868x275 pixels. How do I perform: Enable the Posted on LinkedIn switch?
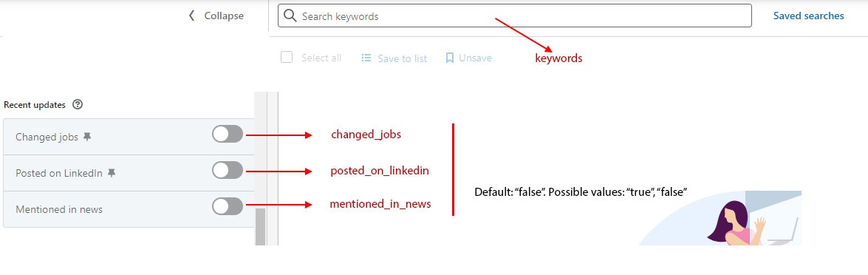(x=228, y=170)
